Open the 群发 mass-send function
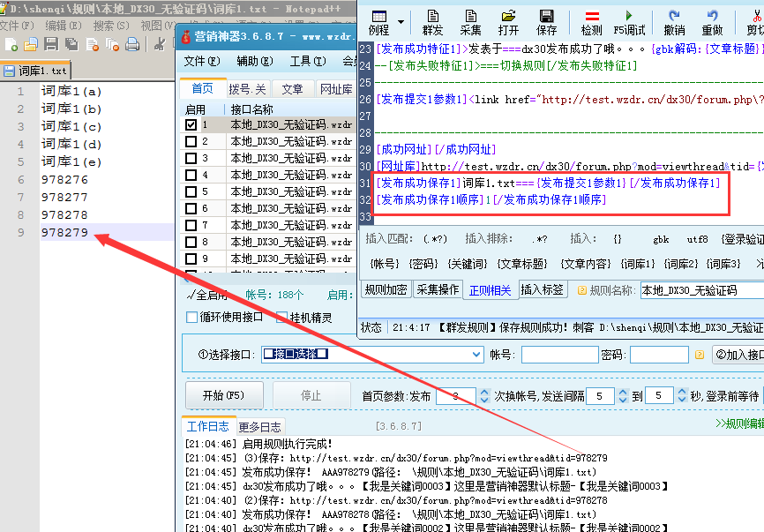Viewport: 764px width, 532px height. click(432, 22)
